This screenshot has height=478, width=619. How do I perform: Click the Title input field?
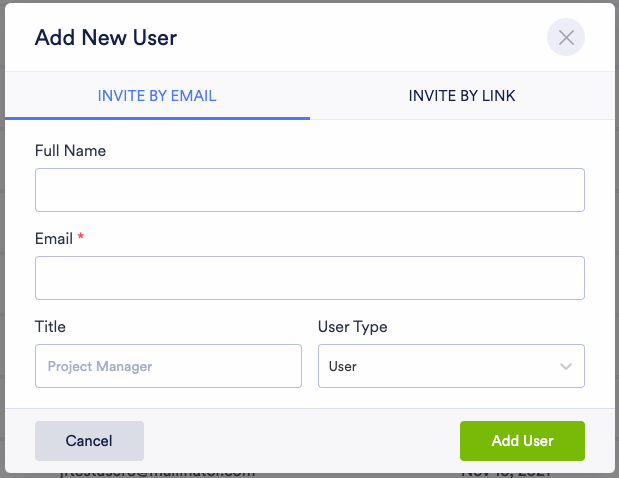pyautogui.click(x=168, y=366)
